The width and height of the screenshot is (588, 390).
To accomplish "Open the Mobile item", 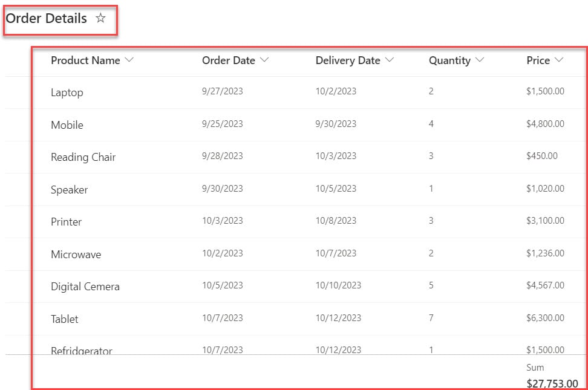I will pyautogui.click(x=67, y=125).
